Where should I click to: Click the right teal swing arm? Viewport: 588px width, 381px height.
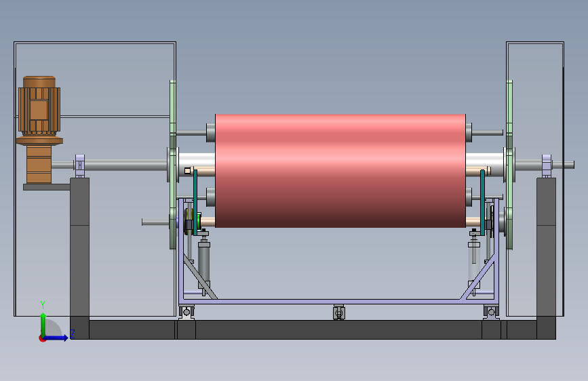coord(482,203)
